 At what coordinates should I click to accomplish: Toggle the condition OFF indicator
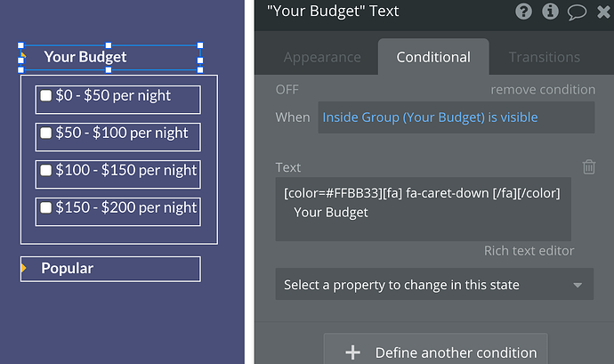(287, 90)
